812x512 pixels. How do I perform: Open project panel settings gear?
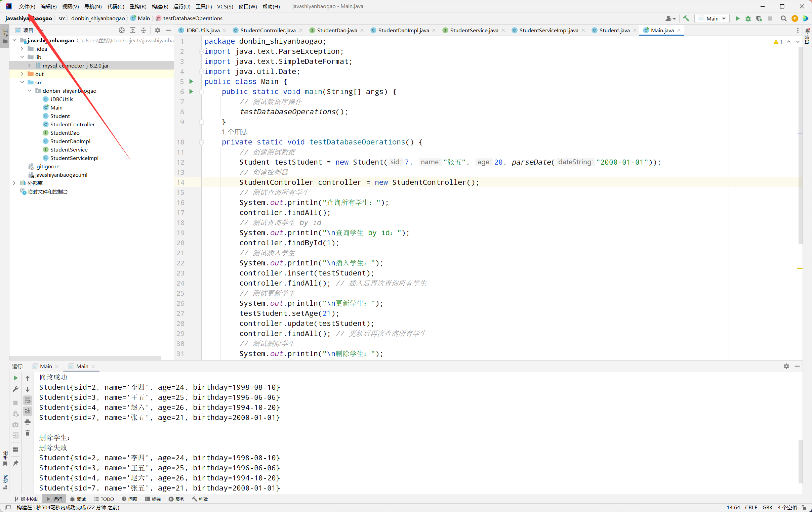pyautogui.click(x=158, y=30)
